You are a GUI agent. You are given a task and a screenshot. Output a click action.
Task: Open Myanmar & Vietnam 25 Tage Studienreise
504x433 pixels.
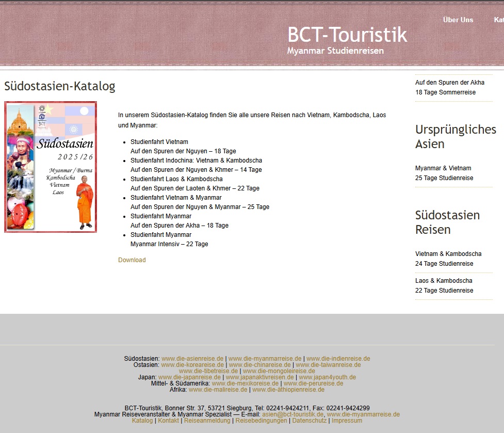click(444, 173)
